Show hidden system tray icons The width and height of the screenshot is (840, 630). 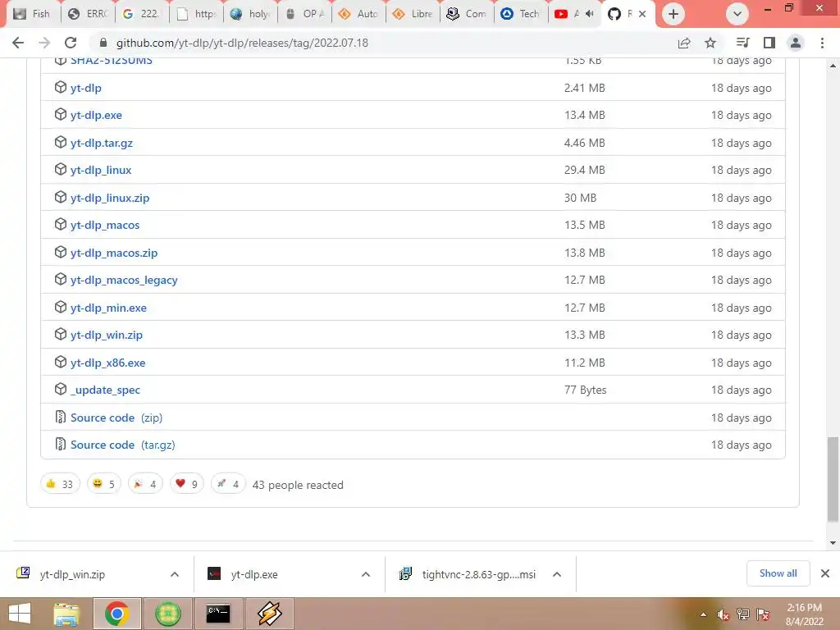click(703, 615)
